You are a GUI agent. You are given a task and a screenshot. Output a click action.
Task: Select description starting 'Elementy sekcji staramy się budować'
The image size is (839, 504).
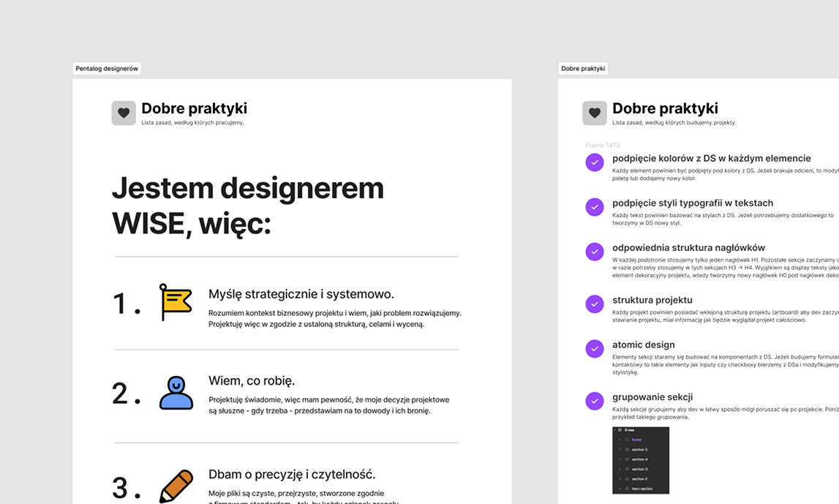click(x=726, y=365)
